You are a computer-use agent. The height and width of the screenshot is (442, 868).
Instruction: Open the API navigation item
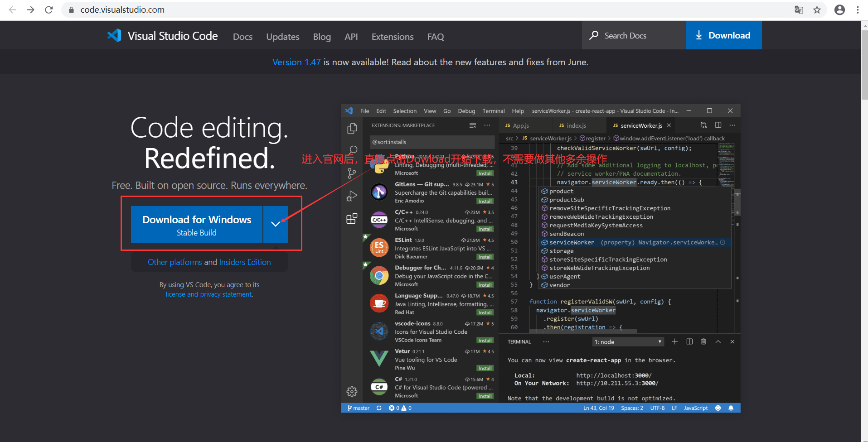351,37
